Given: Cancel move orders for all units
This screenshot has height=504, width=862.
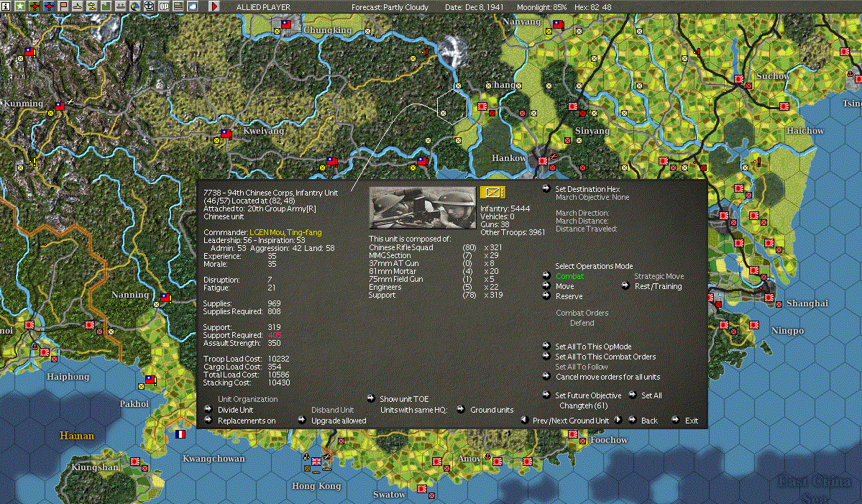Looking at the screenshot, I should (x=607, y=377).
